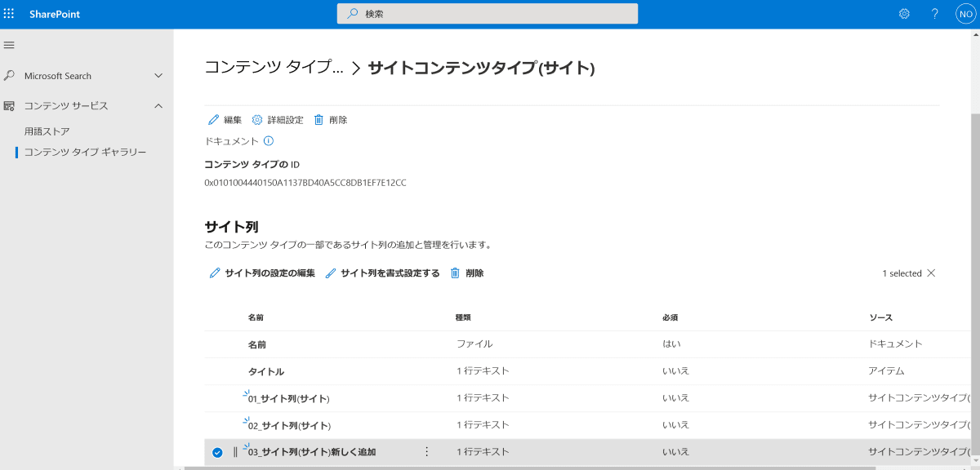Viewport: 980px width, 470px height.
Task: Click the top 削除 trash button
Action: click(331, 120)
